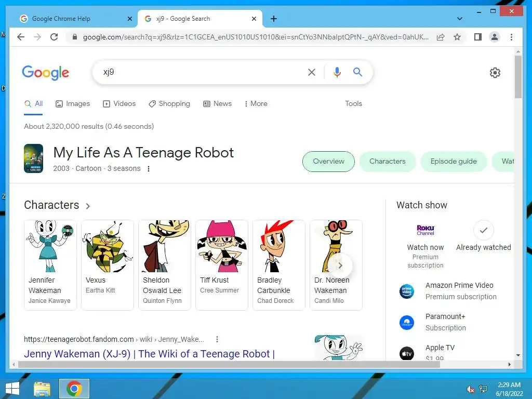Open the network status tray icon

tap(483, 389)
